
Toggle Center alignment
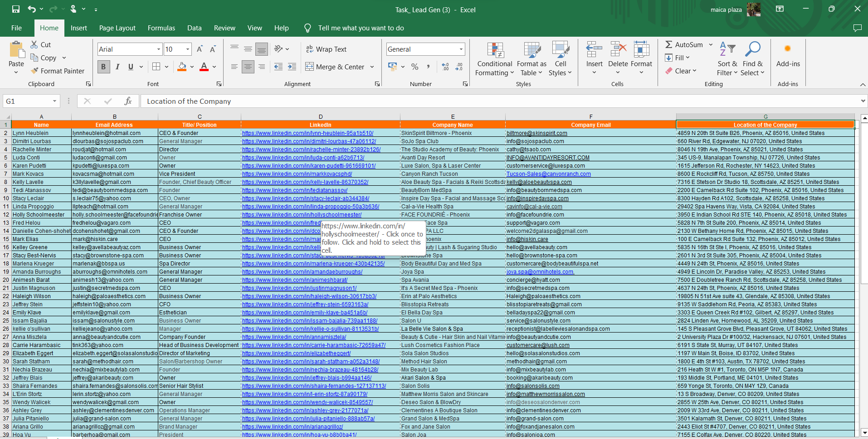coord(248,67)
